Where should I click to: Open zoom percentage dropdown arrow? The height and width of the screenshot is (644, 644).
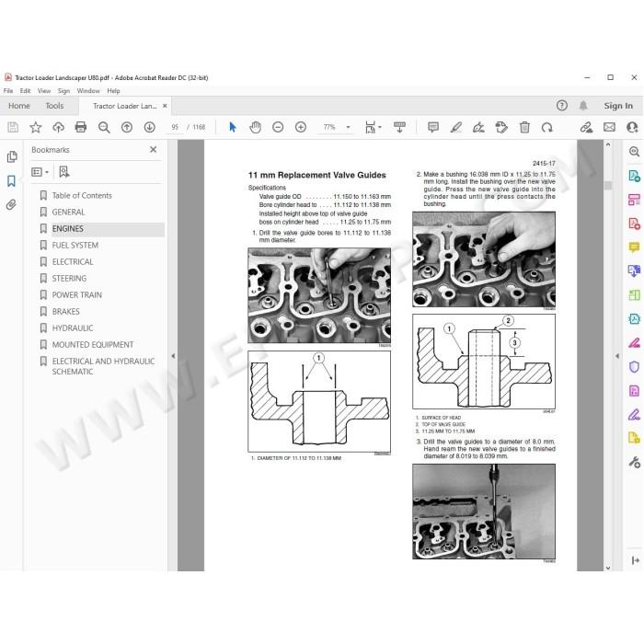[x=349, y=127]
